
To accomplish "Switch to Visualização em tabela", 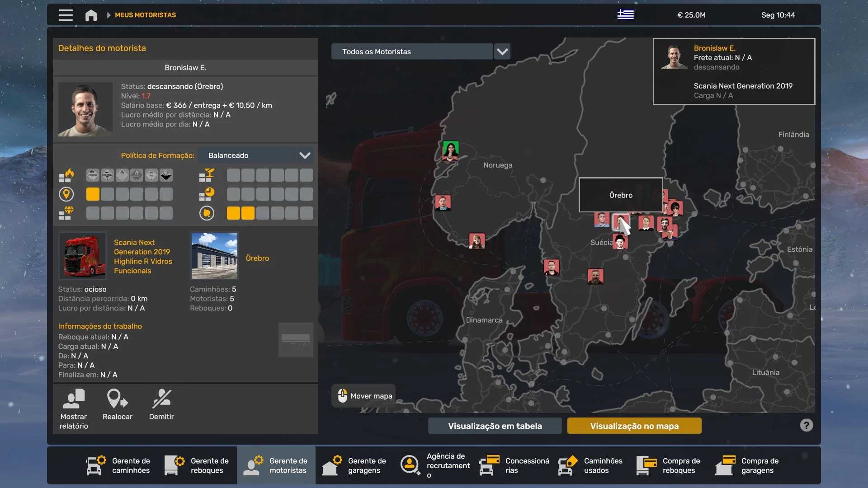I will point(495,426).
